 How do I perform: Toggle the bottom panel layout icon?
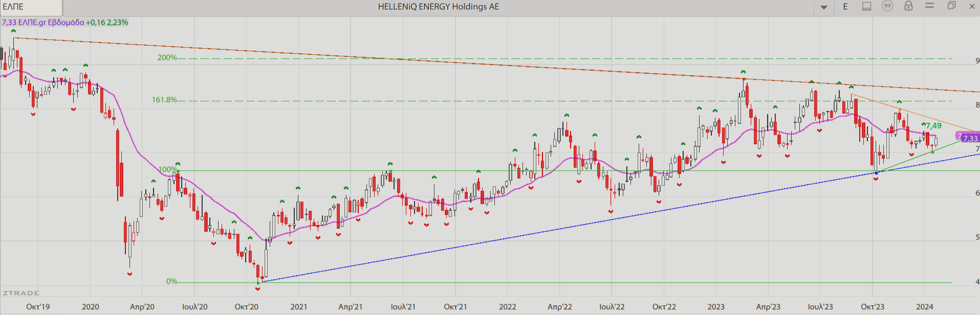click(x=866, y=6)
